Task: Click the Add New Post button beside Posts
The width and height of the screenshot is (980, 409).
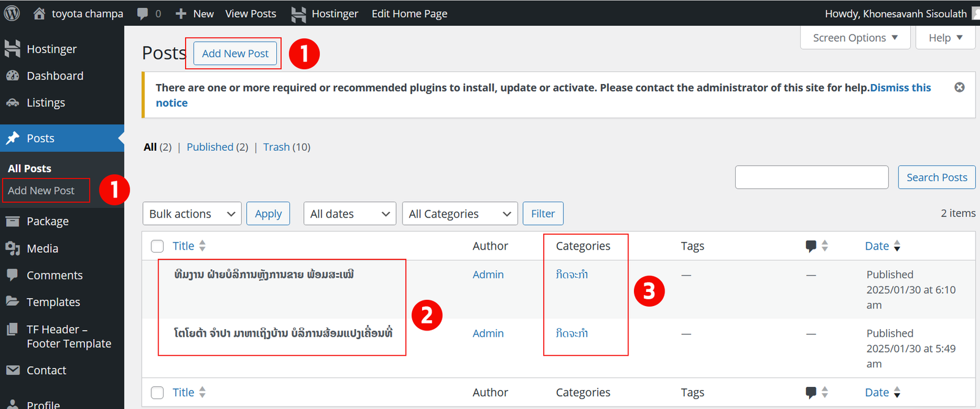Action: tap(235, 54)
